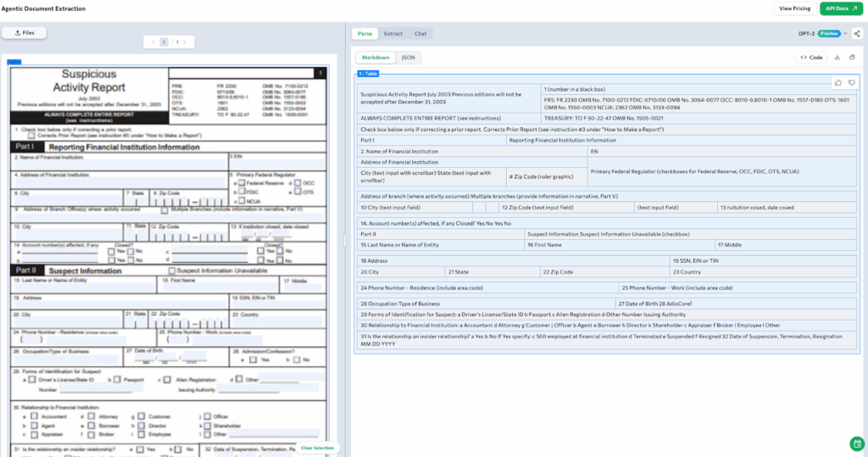This screenshot has height=457, width=868.
Task: Give thumbs down on the table result
Action: pos(851,82)
